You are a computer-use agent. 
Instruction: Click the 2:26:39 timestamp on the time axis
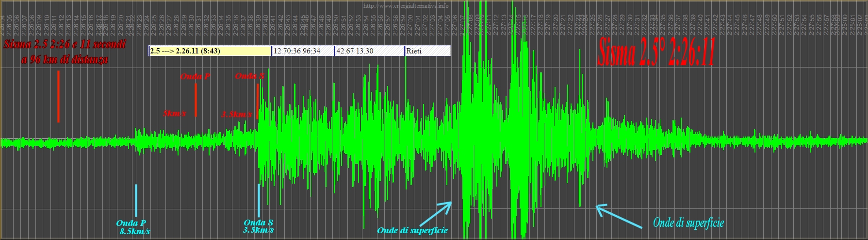coord(258,24)
